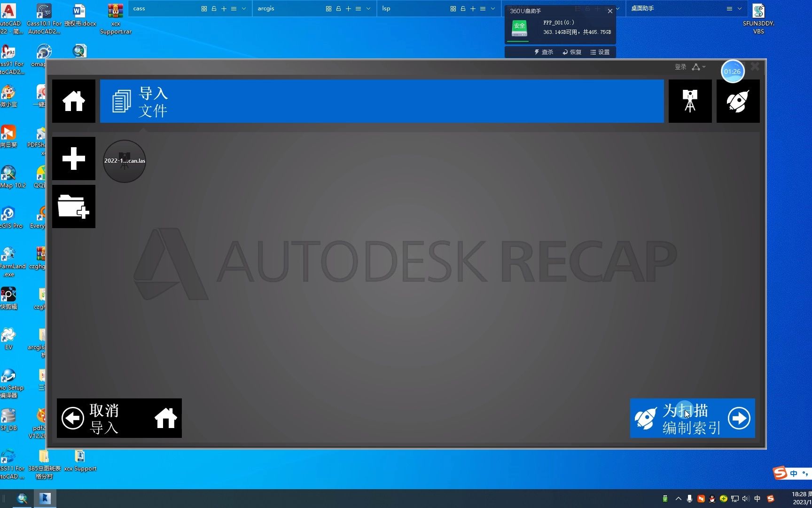Screen dimensions: 812x508
Task: Click 取消导入 cancel import button
Action: pos(119,418)
